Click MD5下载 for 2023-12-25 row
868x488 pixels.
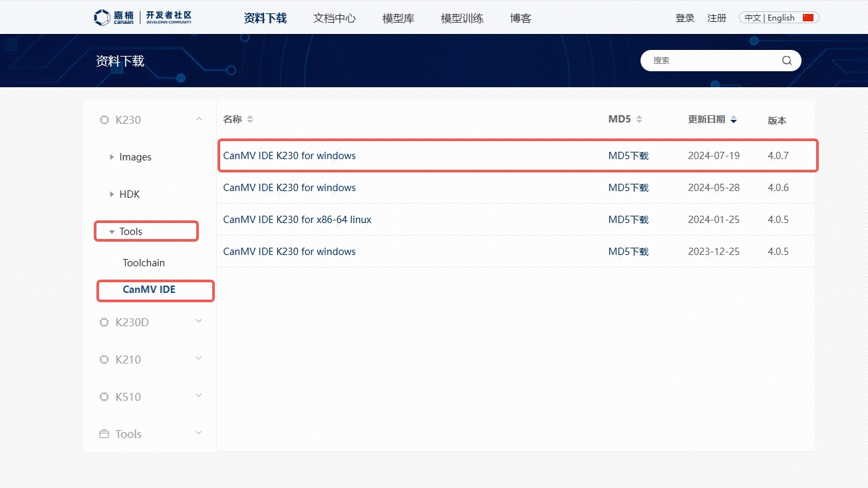point(629,252)
